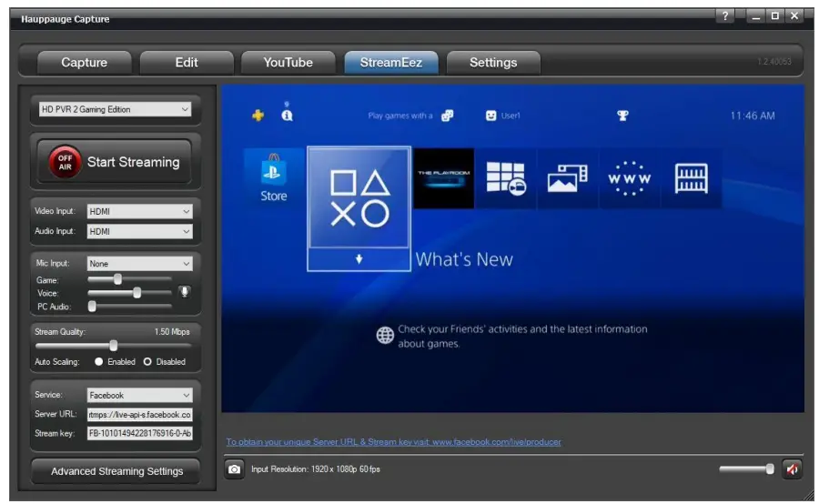The height and width of the screenshot is (504, 819).
Task: Open the Settings tab
Action: tap(493, 63)
